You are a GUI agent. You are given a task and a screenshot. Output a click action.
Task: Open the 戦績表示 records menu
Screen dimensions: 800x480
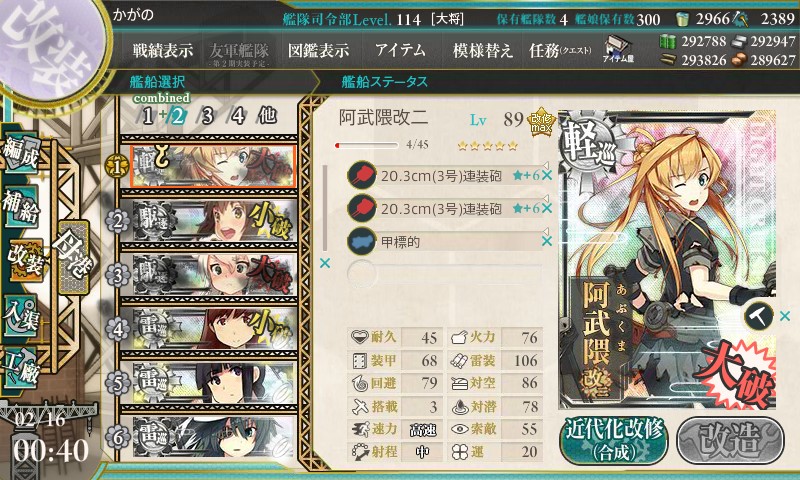click(x=163, y=50)
